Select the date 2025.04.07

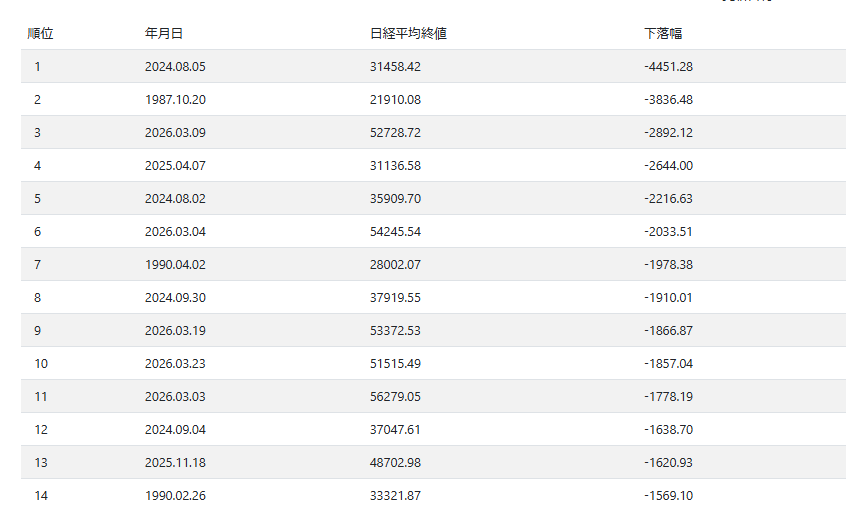click(x=175, y=165)
